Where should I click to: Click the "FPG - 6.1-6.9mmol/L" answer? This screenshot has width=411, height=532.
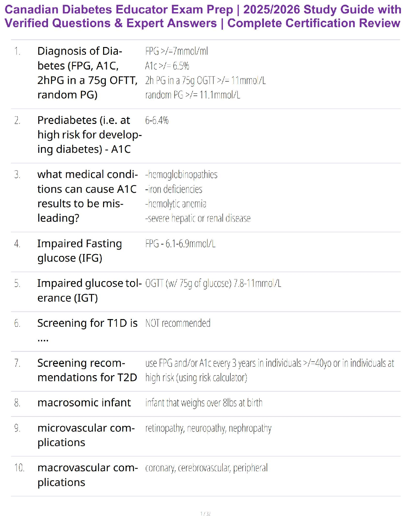(x=180, y=243)
